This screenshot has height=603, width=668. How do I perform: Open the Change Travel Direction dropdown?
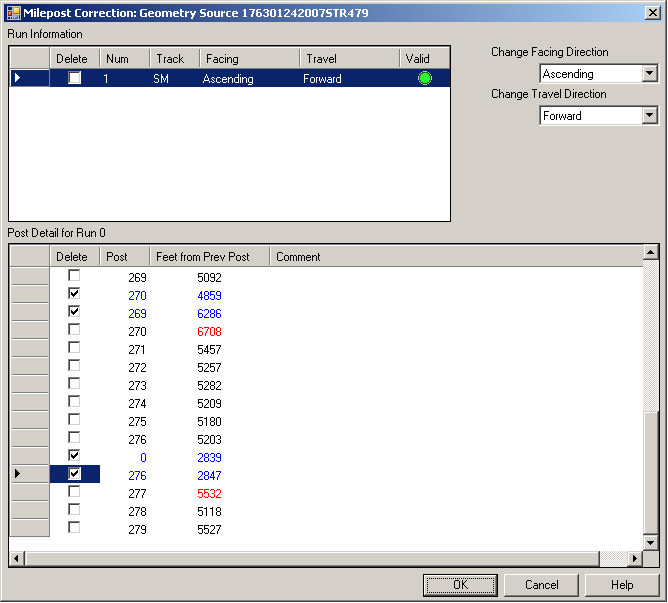tap(650, 116)
